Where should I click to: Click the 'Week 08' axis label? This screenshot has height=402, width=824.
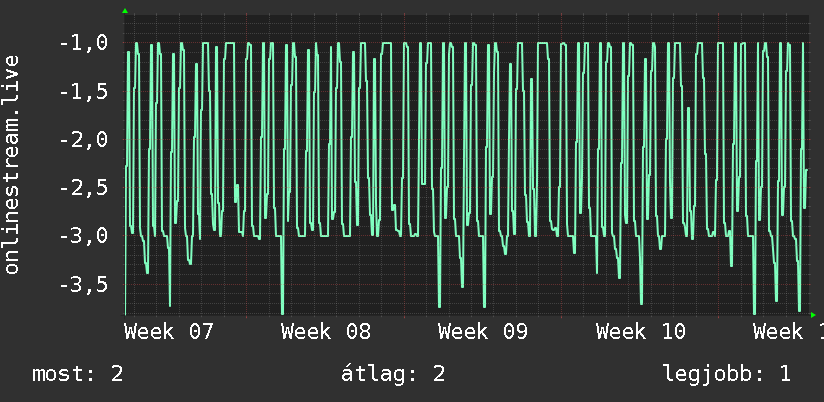pos(326,332)
